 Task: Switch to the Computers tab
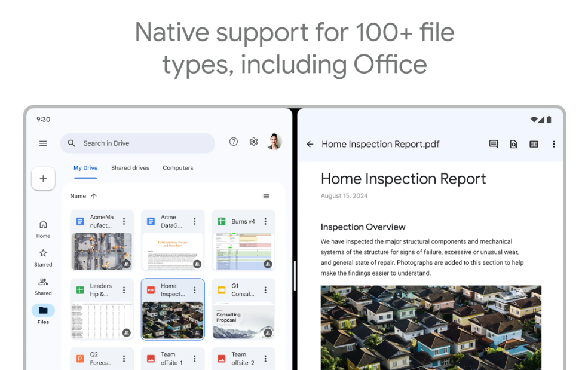click(177, 168)
